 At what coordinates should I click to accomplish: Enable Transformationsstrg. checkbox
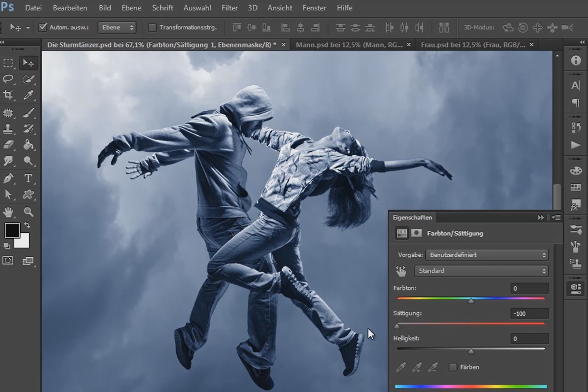(x=152, y=27)
